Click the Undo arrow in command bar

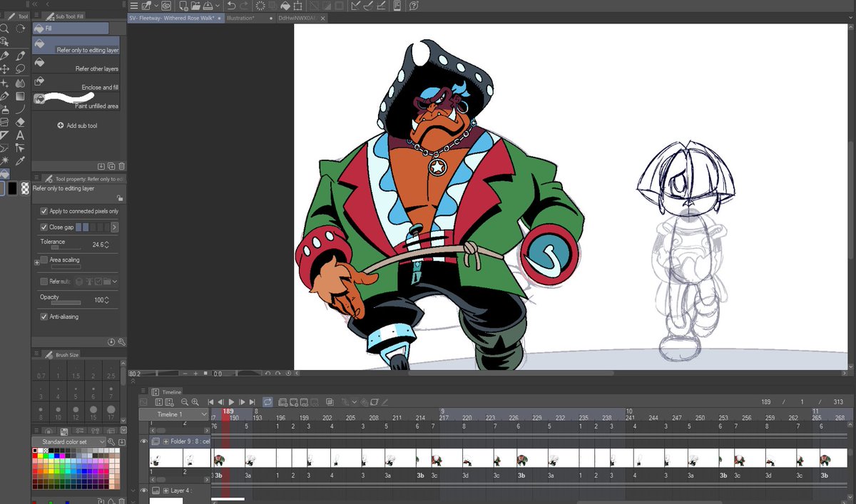[231, 6]
